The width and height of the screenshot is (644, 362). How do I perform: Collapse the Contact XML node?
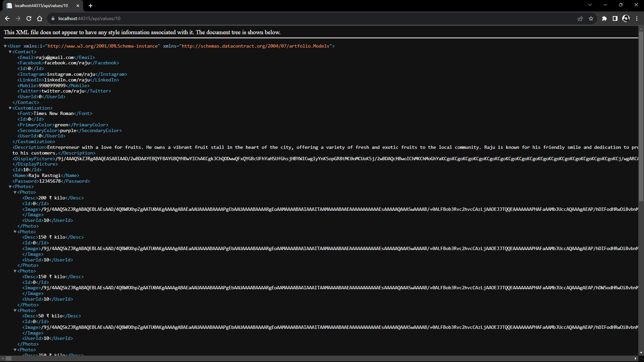[x=10, y=52]
